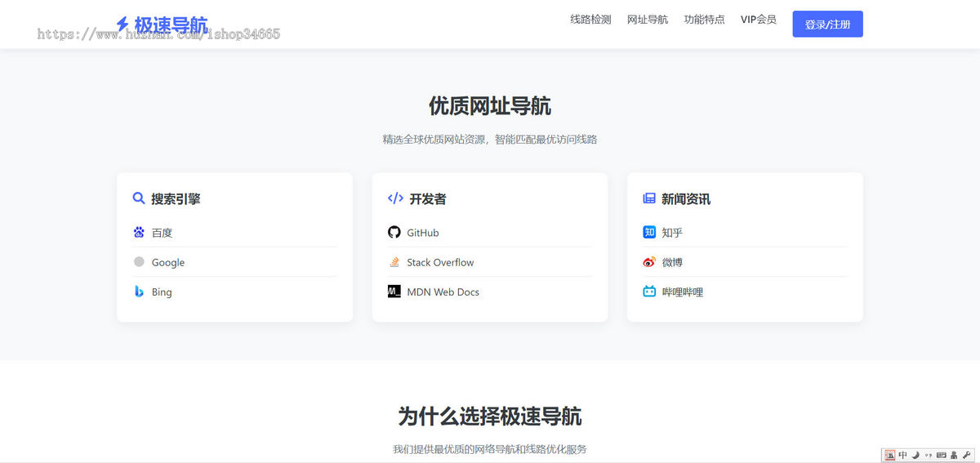Click the 极速导航 site title
Viewport: 980px width, 463px height.
pos(171,24)
